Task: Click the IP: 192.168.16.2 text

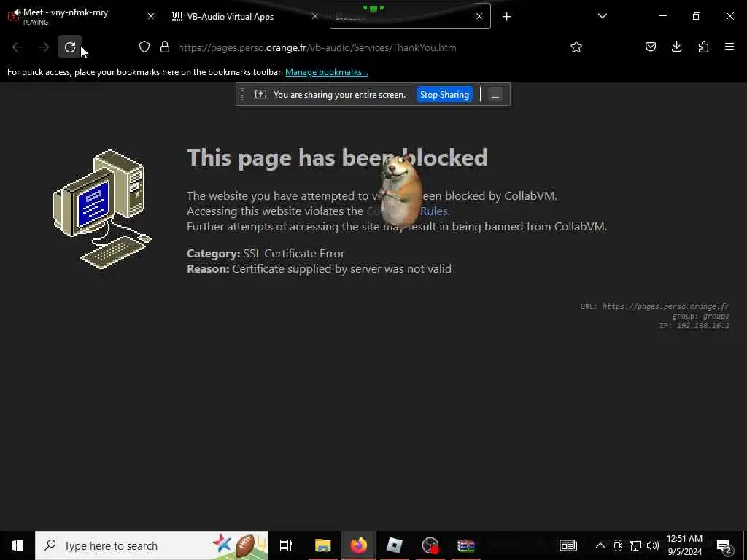Action: pos(694,326)
